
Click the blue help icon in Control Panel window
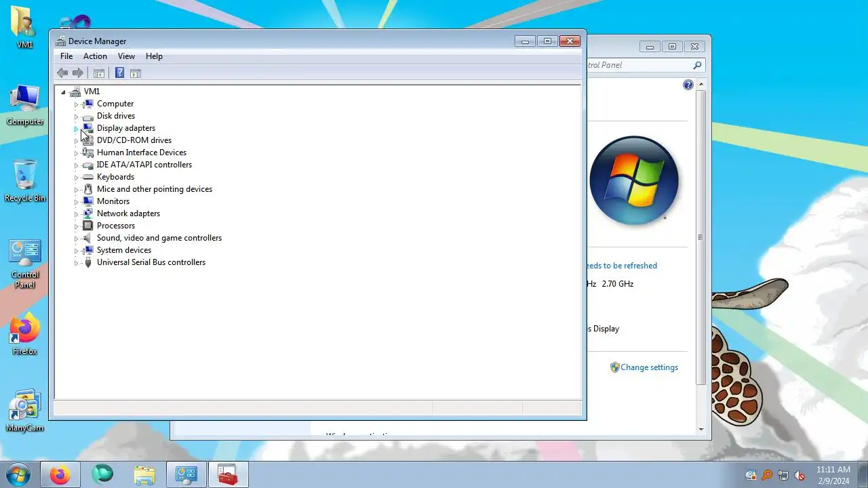(688, 85)
